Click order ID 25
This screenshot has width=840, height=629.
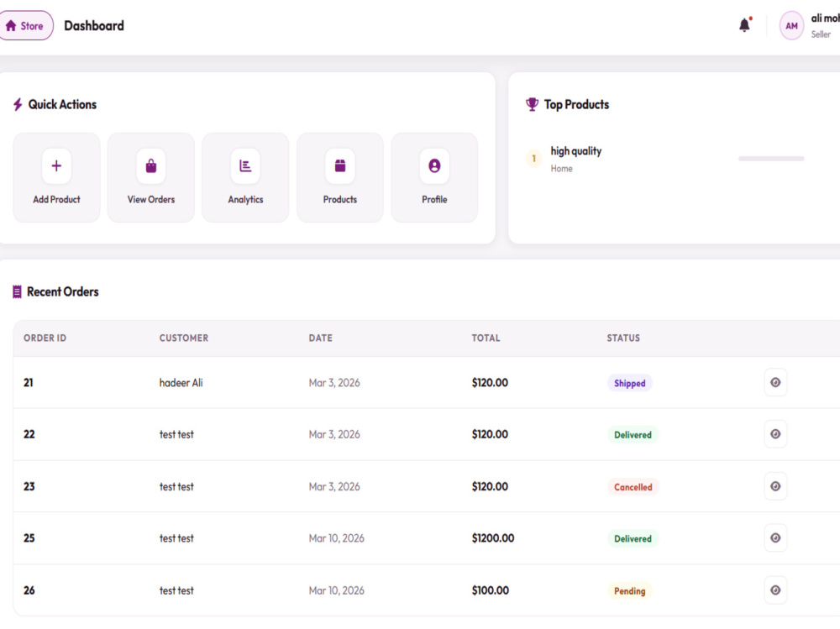[x=29, y=538]
